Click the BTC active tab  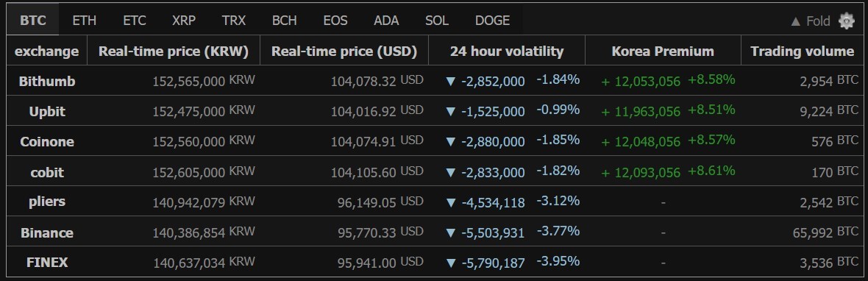pos(32,21)
